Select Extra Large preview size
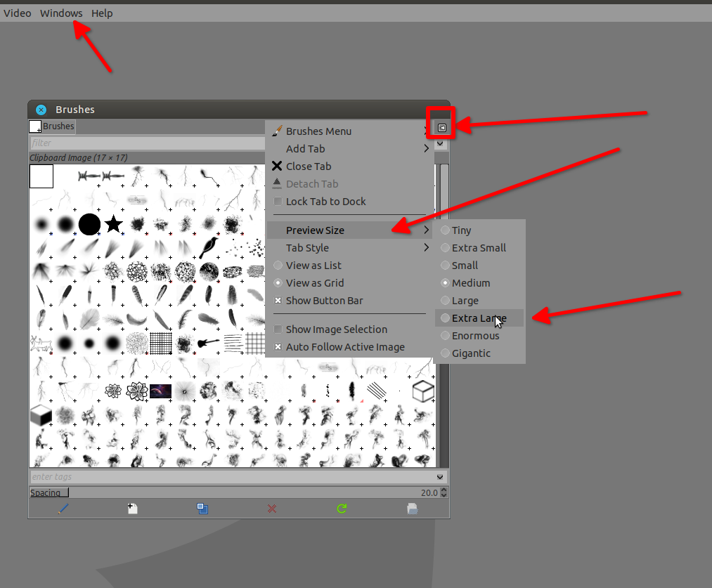 pos(479,318)
